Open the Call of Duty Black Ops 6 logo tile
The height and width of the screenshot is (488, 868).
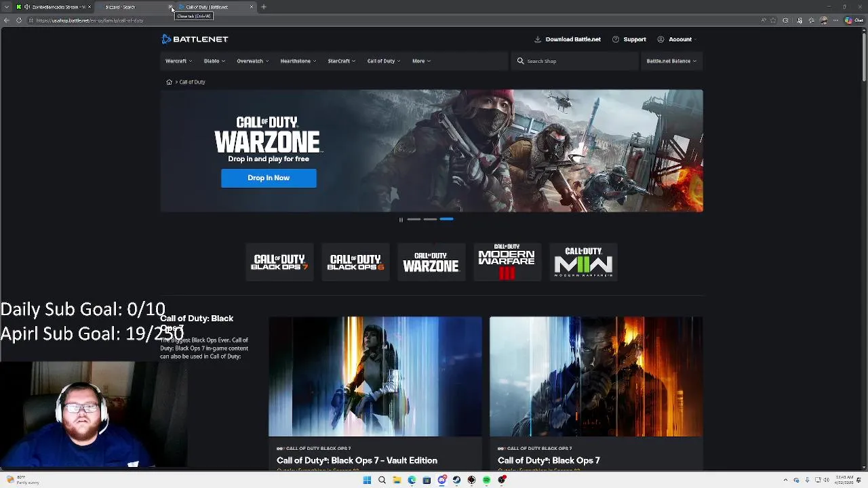[355, 262]
